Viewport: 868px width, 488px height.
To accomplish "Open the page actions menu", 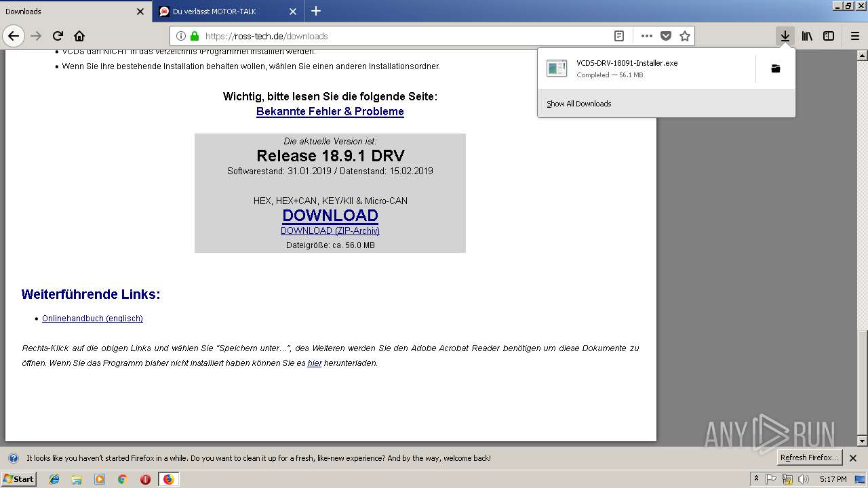I will point(647,36).
